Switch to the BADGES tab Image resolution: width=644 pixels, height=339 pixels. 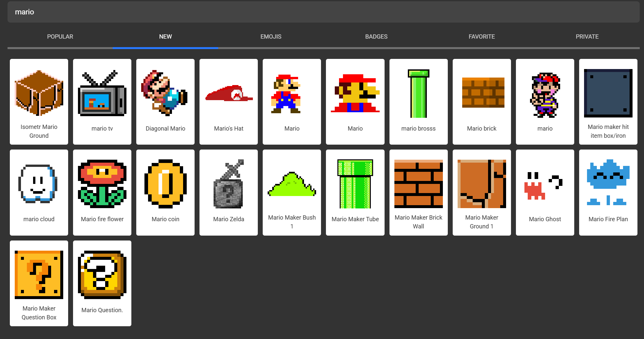[376, 37]
